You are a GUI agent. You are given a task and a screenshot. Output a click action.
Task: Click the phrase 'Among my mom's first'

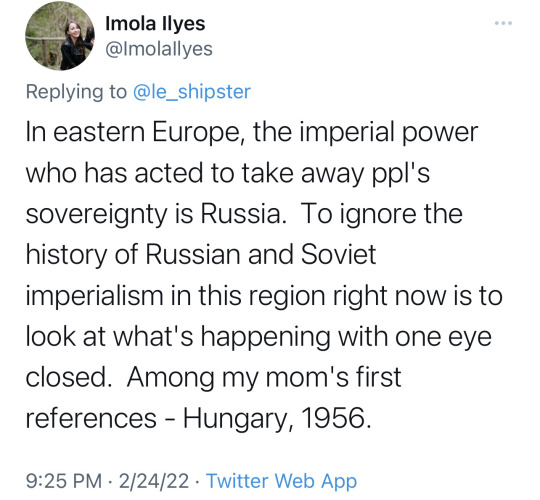point(264,377)
